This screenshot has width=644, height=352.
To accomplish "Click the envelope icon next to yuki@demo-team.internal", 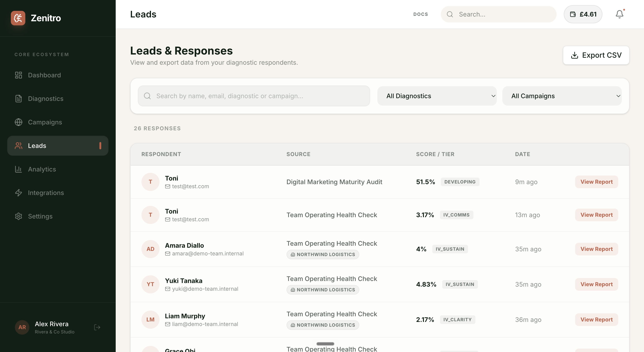I will pyautogui.click(x=167, y=289).
